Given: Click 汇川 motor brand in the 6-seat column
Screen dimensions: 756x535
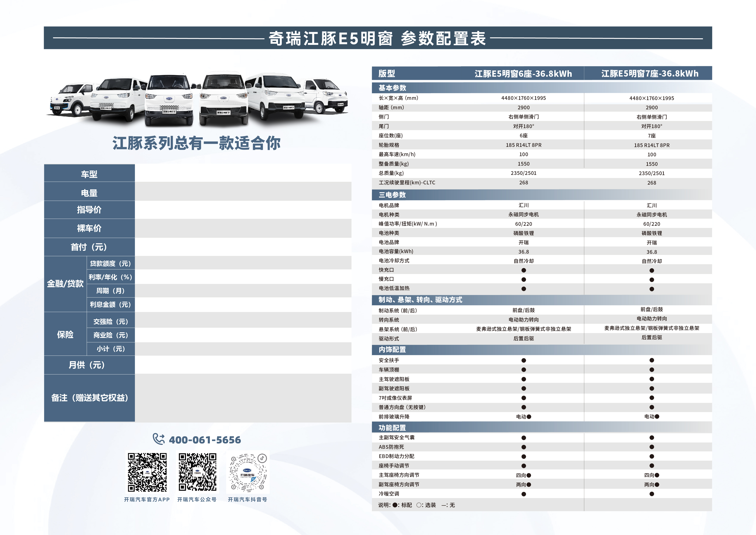Looking at the screenshot, I should 523,205.
